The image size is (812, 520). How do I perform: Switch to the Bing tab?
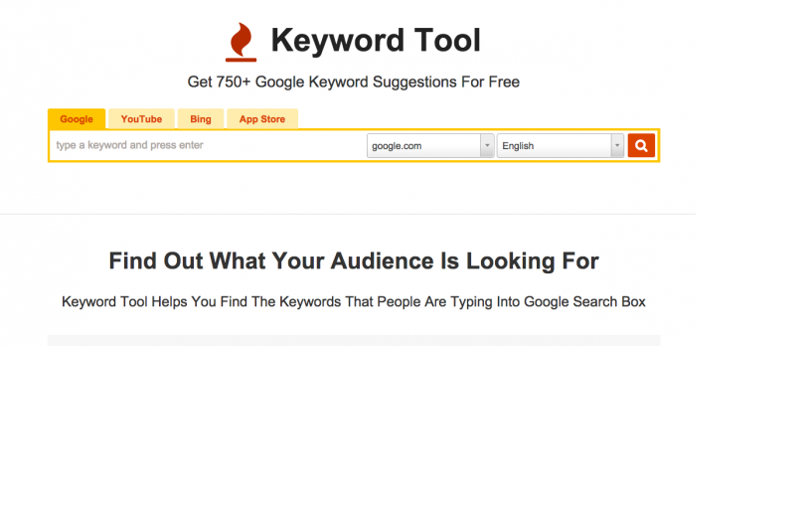[x=201, y=119]
